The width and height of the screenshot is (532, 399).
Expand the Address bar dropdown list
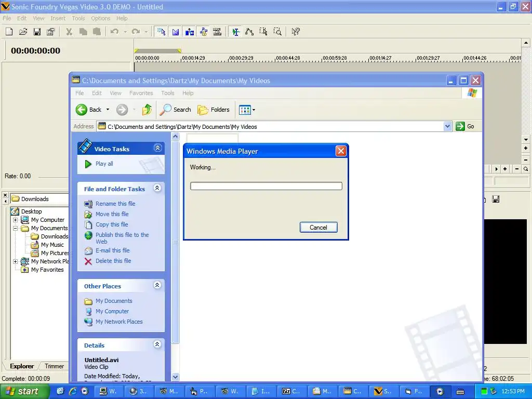pyautogui.click(x=447, y=126)
